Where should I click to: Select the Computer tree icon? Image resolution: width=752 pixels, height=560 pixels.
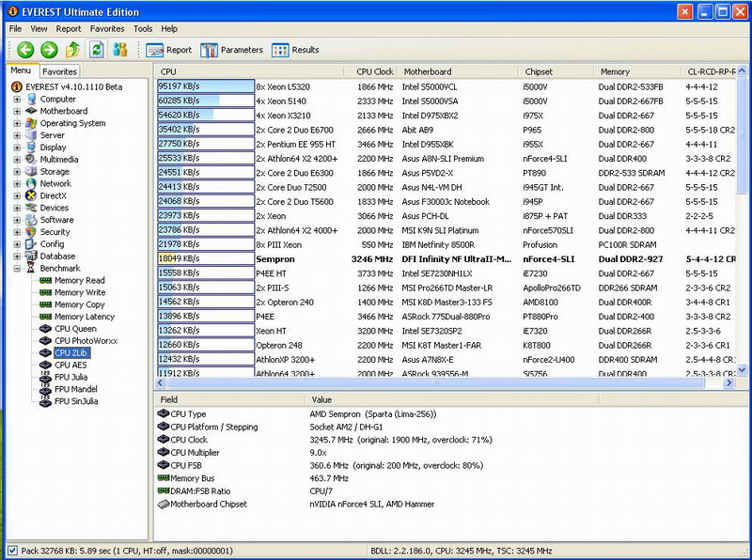point(32,99)
